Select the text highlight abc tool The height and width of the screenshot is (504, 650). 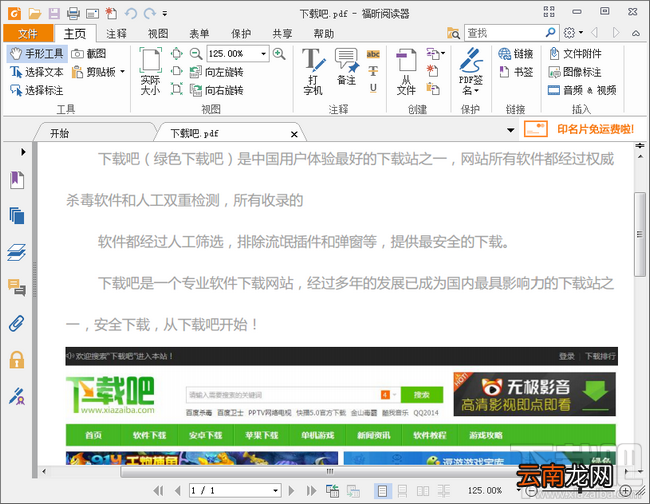[x=373, y=54]
